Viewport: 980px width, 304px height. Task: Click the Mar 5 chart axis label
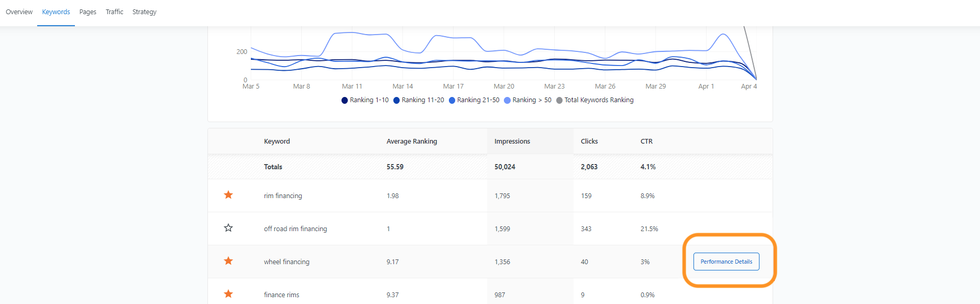pos(251,86)
